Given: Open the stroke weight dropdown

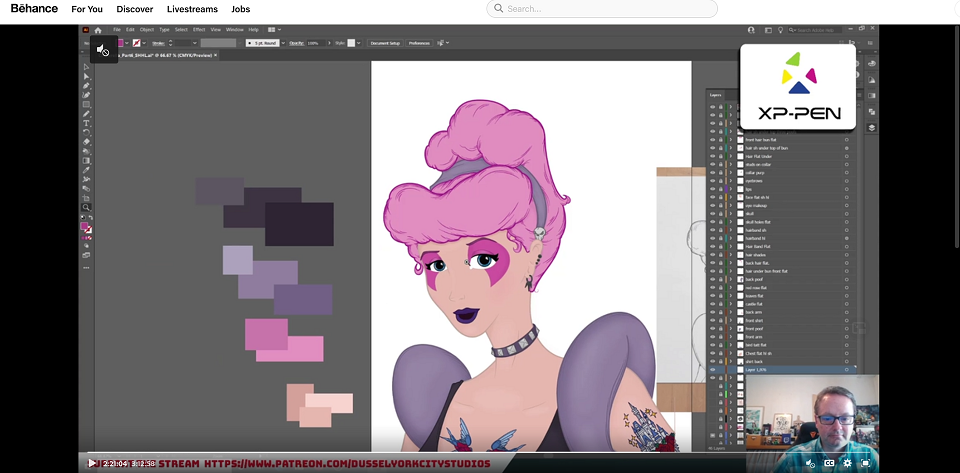Looking at the screenshot, I should click(x=195, y=43).
